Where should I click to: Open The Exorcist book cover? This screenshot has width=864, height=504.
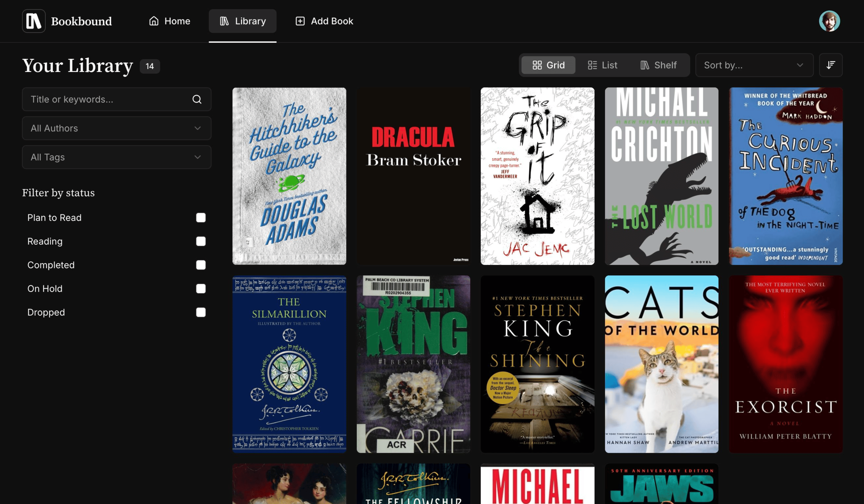785,364
